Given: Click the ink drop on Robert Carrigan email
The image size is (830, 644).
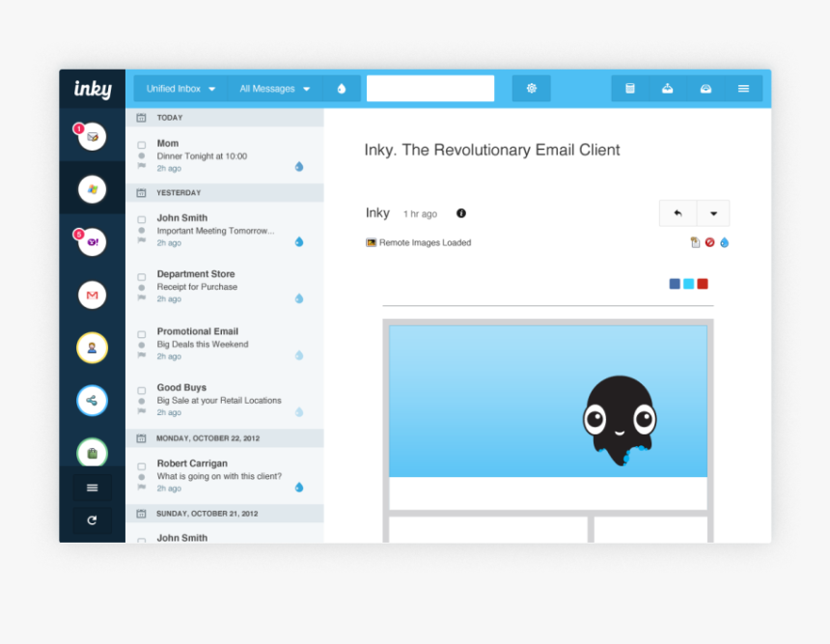Looking at the screenshot, I should click(299, 488).
